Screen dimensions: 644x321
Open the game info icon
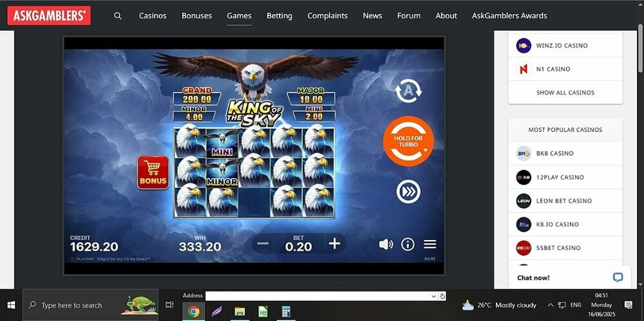pos(408,244)
